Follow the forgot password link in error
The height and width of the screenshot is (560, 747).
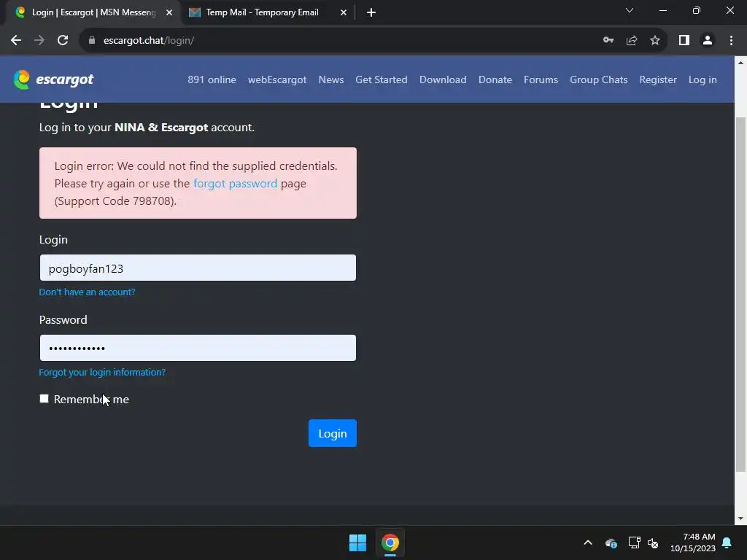click(x=235, y=183)
